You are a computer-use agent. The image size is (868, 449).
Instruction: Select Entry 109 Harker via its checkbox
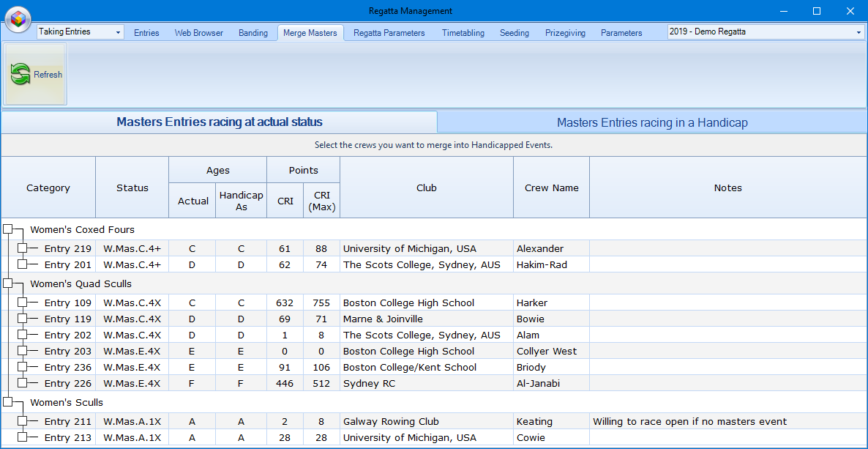click(x=22, y=303)
